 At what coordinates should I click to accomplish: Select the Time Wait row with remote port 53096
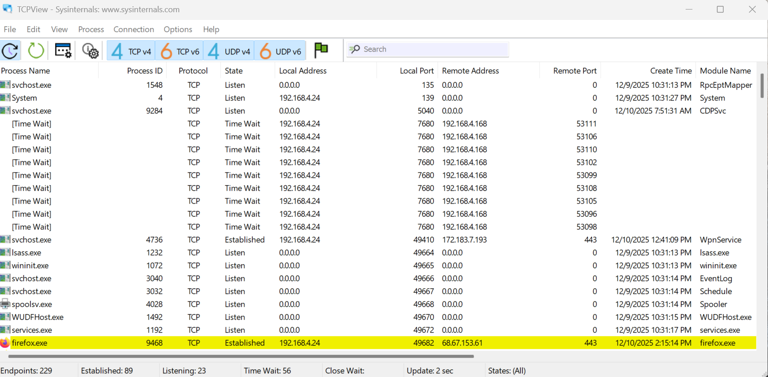pyautogui.click(x=378, y=214)
